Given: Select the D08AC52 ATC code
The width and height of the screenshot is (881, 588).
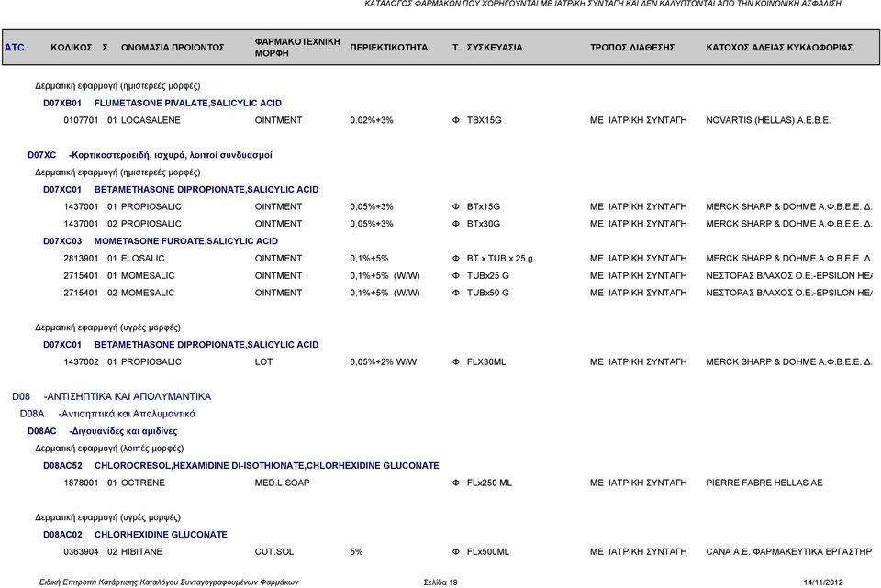Looking at the screenshot, I should tap(62, 466).
